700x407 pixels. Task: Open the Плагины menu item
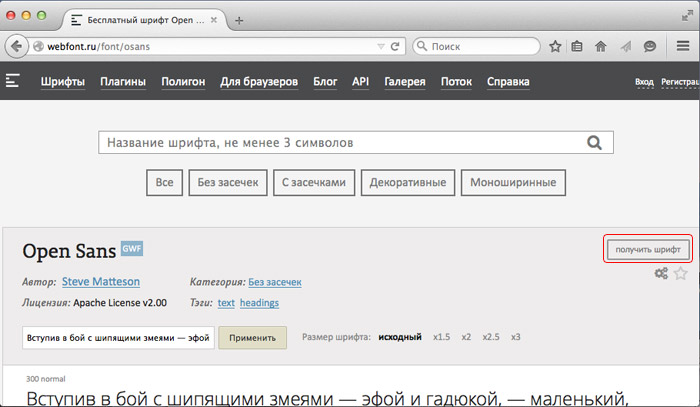[x=123, y=82]
